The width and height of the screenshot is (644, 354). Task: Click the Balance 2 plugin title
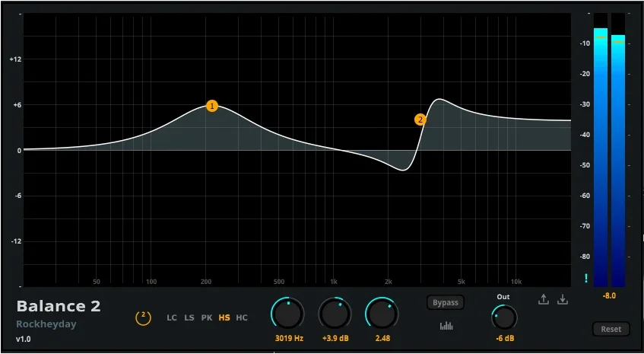pyautogui.click(x=59, y=306)
